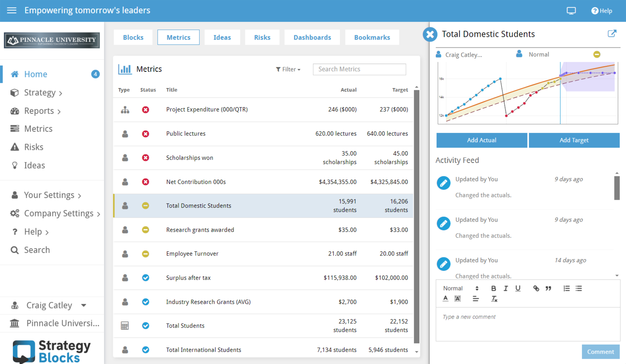
Task: Click Total International Students check icon
Action: coord(146,350)
